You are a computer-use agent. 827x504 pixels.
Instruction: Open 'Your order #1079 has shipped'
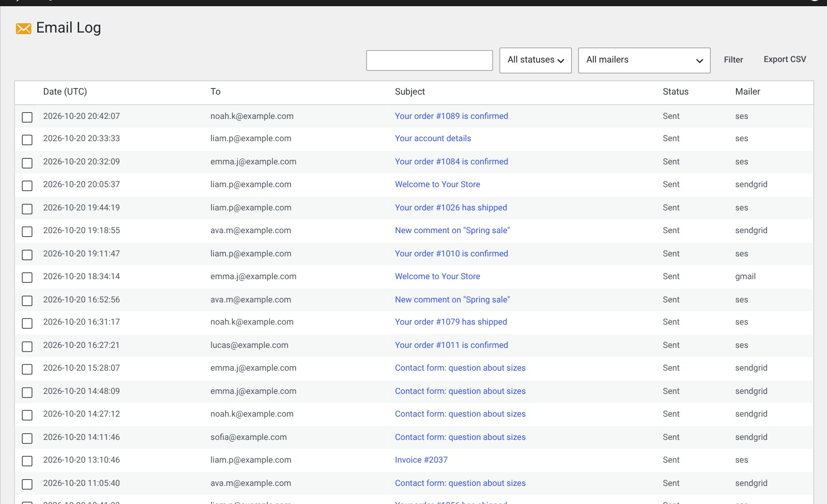click(x=451, y=322)
